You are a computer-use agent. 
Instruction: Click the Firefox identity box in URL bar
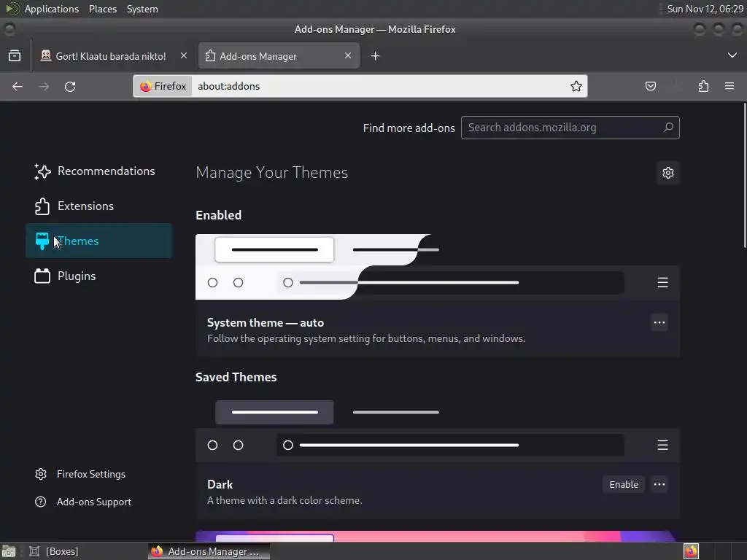pos(163,86)
